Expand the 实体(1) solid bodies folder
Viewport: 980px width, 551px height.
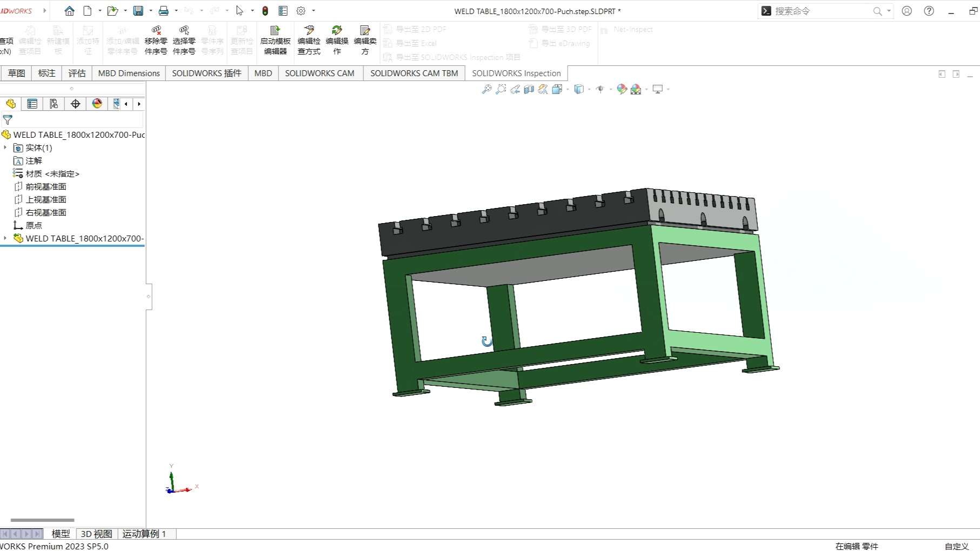pos(5,147)
